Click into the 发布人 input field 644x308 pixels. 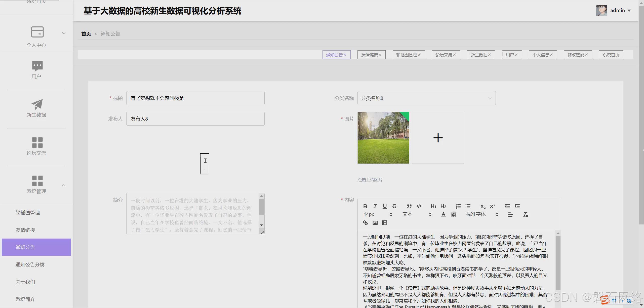tap(195, 119)
